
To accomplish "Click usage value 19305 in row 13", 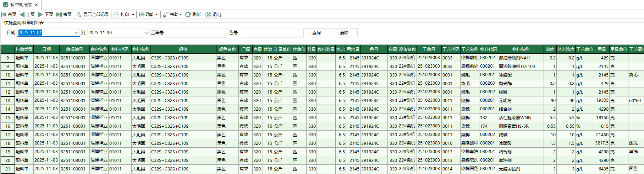I will (602, 101).
